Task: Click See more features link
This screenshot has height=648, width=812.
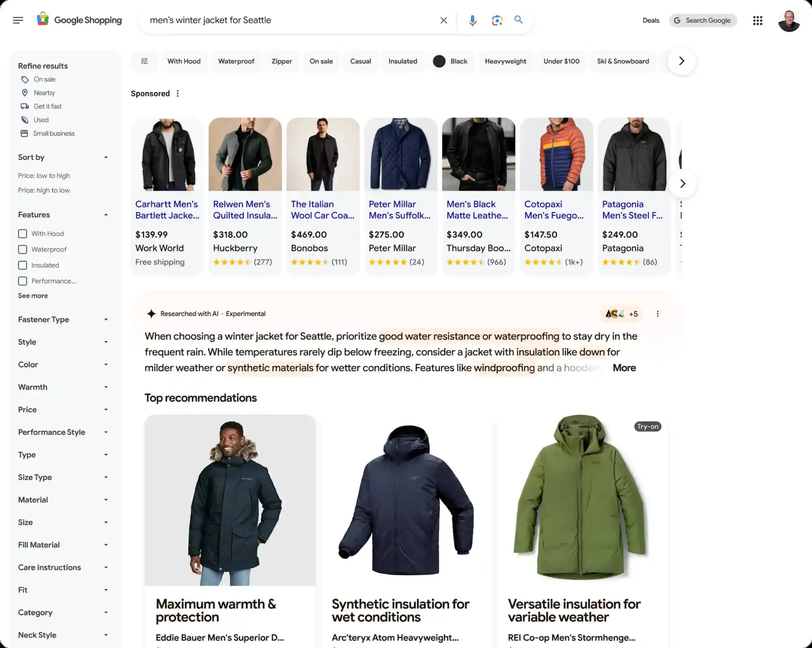Action: click(x=32, y=295)
